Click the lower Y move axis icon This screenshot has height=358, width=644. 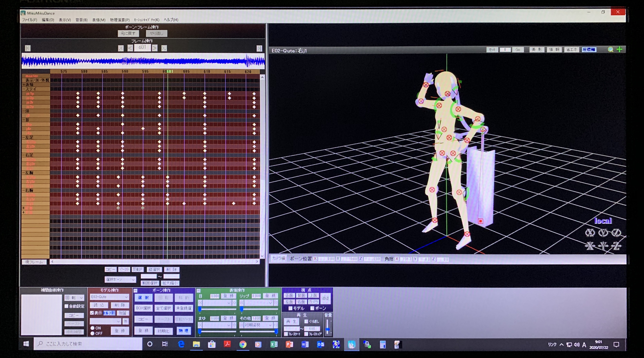pos(603,246)
